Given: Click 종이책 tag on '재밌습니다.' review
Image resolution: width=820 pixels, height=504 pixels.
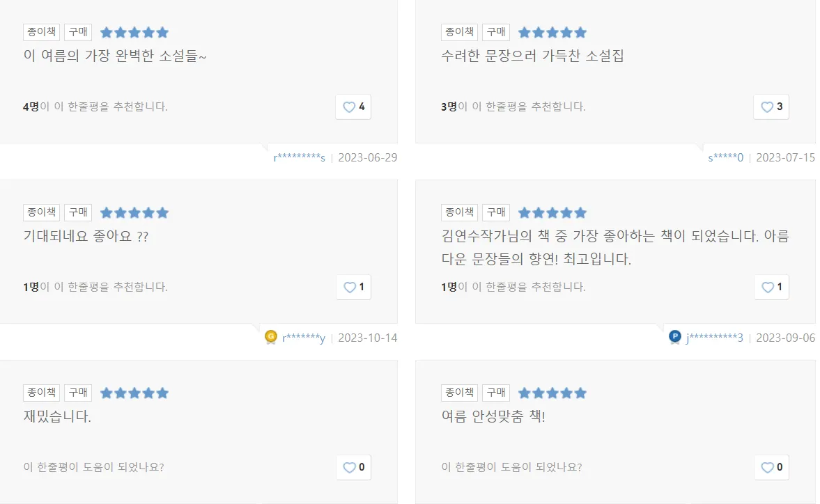Looking at the screenshot, I should [42, 393].
